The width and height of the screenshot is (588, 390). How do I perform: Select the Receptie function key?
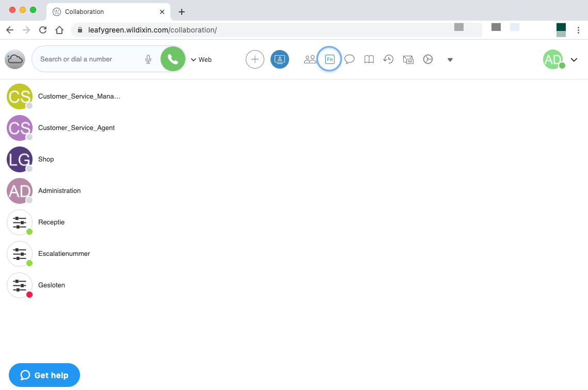tap(51, 222)
